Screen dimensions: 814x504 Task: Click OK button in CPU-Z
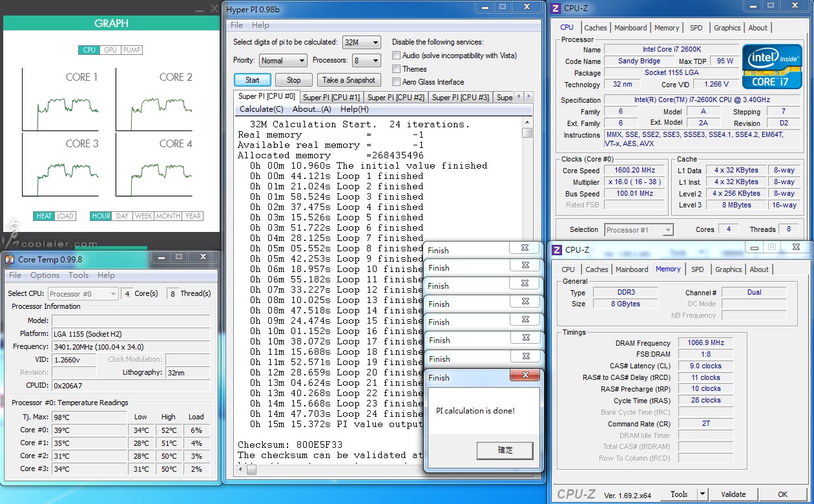(x=782, y=494)
